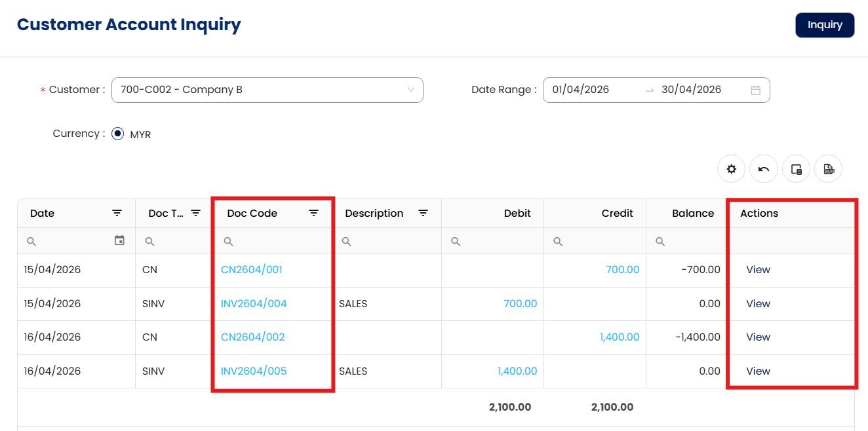The height and width of the screenshot is (431, 868).
Task: Open document link CN2604/001
Action: (252, 270)
